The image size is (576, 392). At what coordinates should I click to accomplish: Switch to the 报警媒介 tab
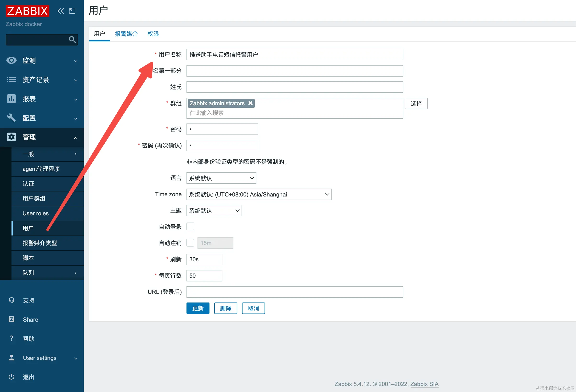pos(126,34)
